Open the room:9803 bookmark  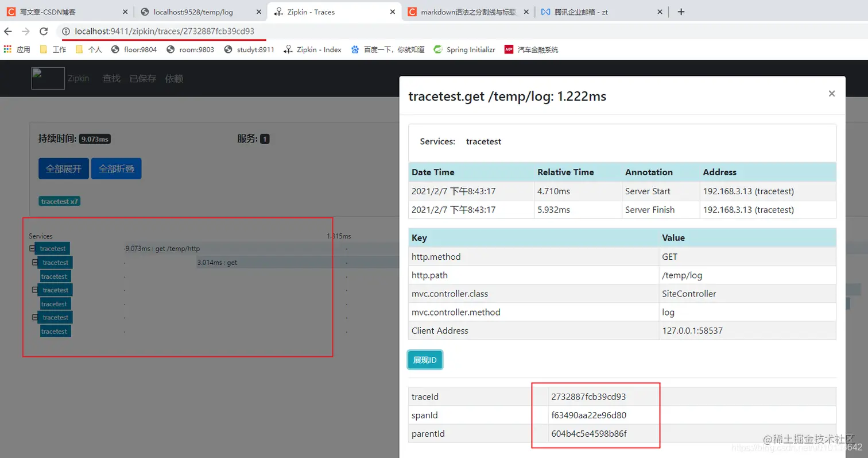tap(190, 49)
